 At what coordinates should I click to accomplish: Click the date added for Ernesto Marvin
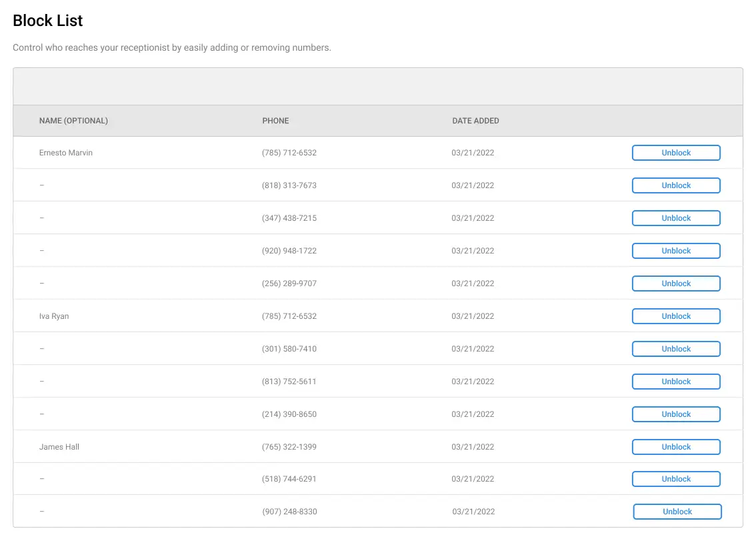[x=473, y=153]
